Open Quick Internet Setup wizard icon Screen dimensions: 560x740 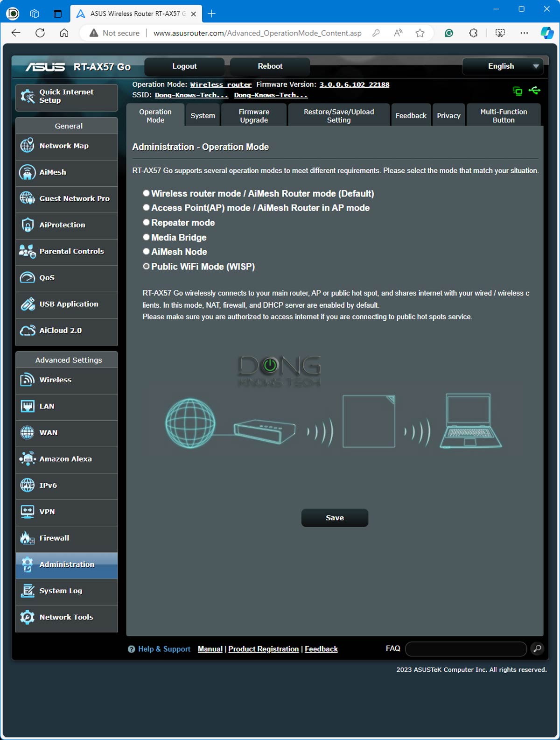28,96
